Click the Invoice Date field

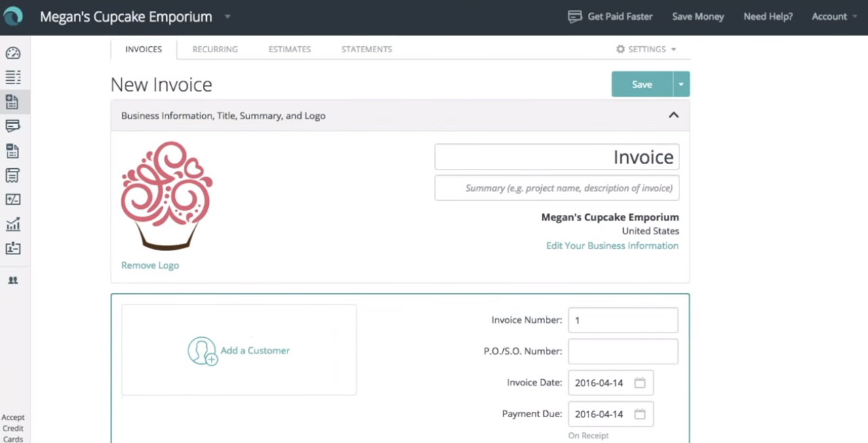(611, 383)
